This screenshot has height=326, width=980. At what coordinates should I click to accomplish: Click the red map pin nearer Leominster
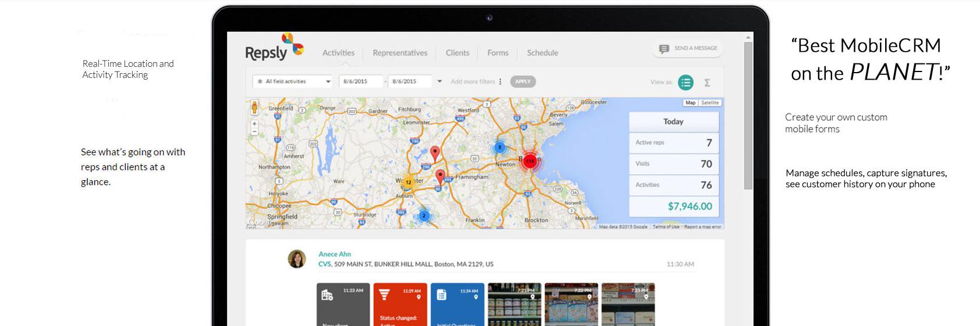point(435,153)
